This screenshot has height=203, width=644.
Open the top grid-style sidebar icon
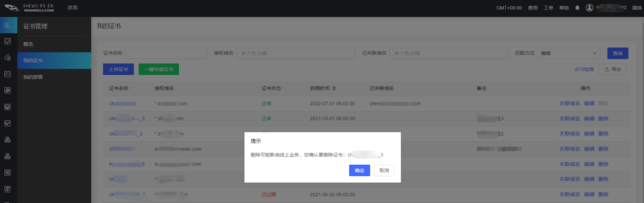tap(7, 25)
